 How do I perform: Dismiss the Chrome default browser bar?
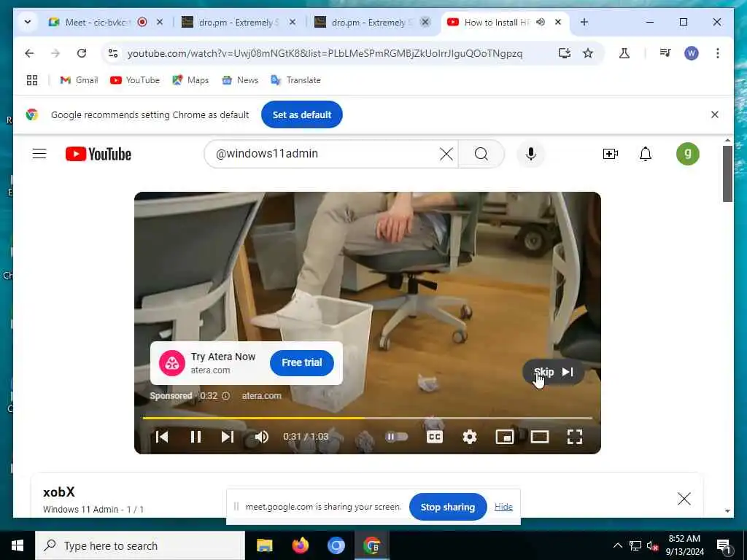715,114
